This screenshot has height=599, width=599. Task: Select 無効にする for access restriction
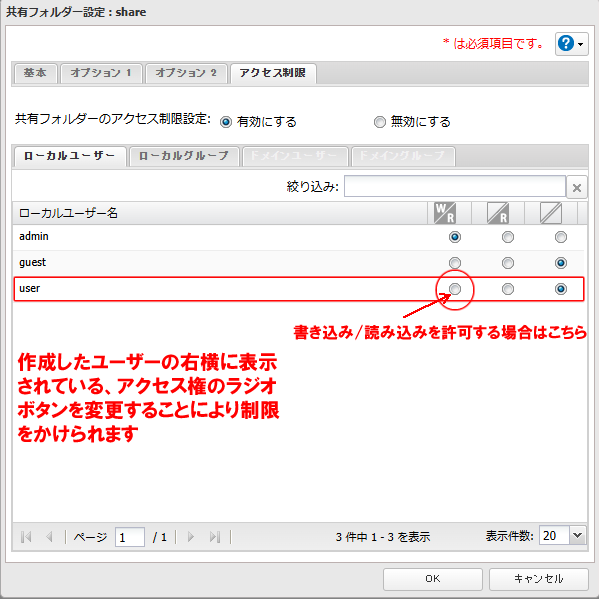[379, 122]
